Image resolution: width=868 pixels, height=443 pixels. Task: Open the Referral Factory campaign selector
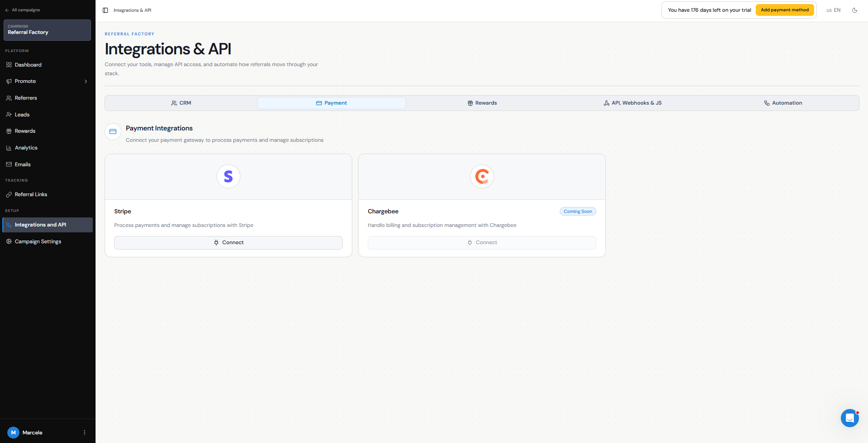[x=47, y=30]
